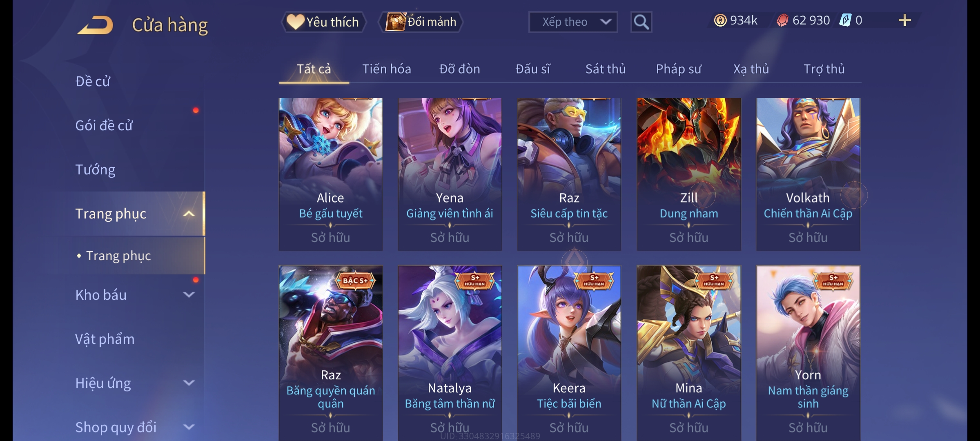This screenshot has width=980, height=441.
Task: Expand the Kho báu sidebar section
Action: pyautogui.click(x=189, y=294)
